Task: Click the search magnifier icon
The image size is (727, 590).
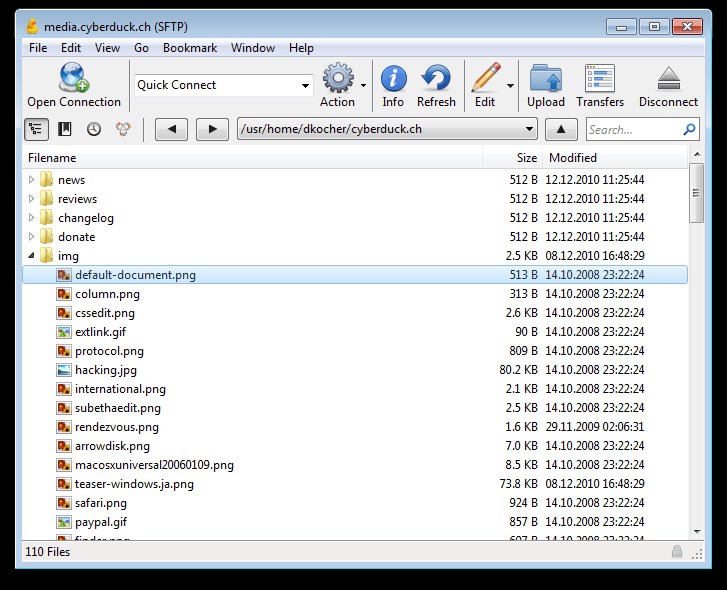Action: [x=689, y=129]
